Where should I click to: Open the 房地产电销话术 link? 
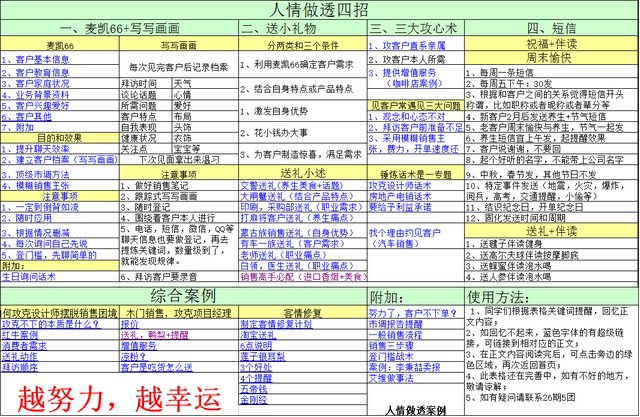[x=400, y=196]
